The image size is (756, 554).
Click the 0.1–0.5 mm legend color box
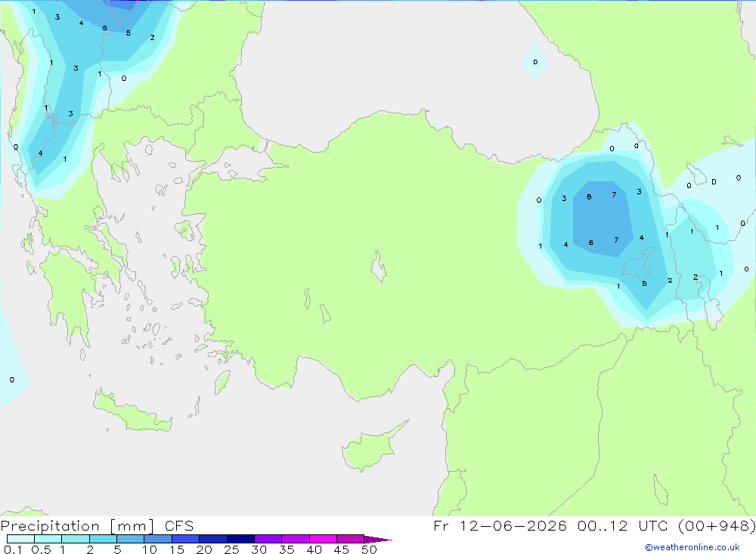coord(20,539)
